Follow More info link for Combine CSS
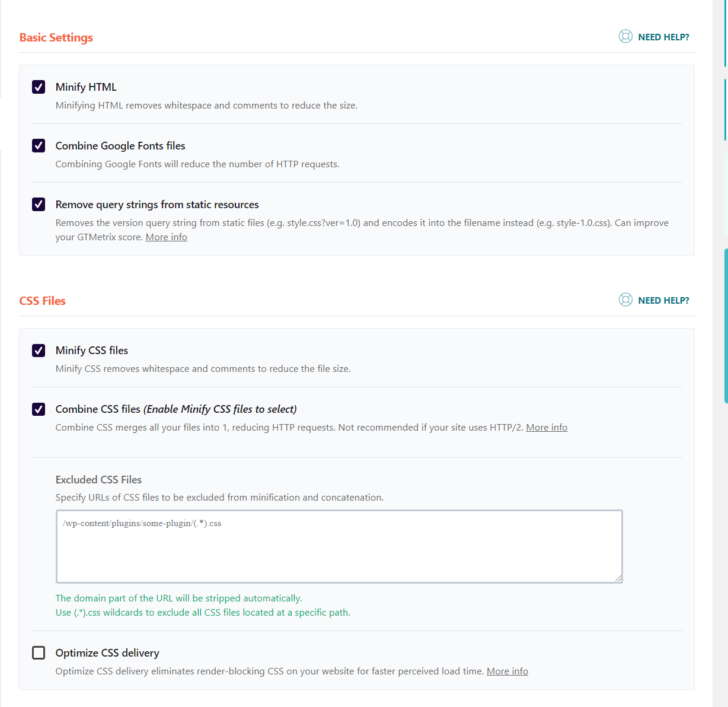Viewport: 728px width, 707px height. [x=547, y=428]
